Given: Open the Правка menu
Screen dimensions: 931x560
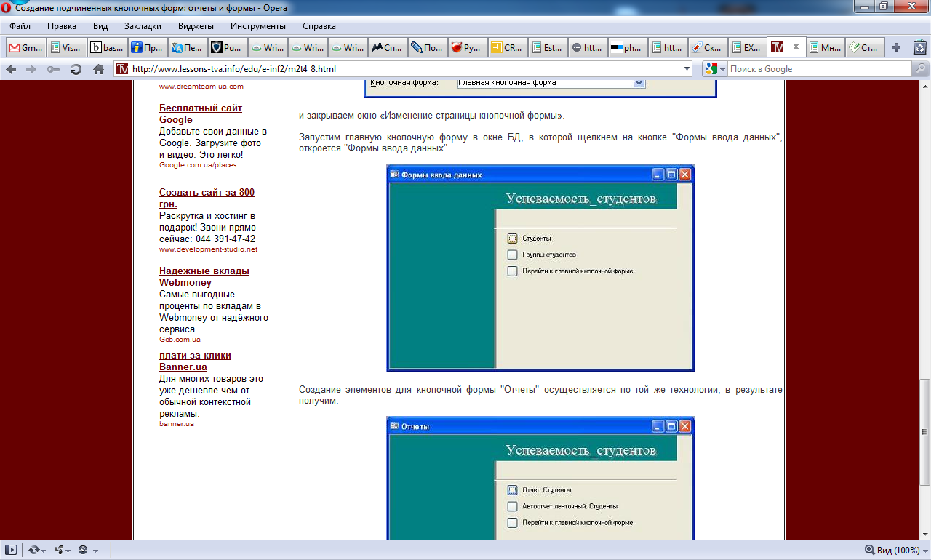Looking at the screenshot, I should (62, 26).
